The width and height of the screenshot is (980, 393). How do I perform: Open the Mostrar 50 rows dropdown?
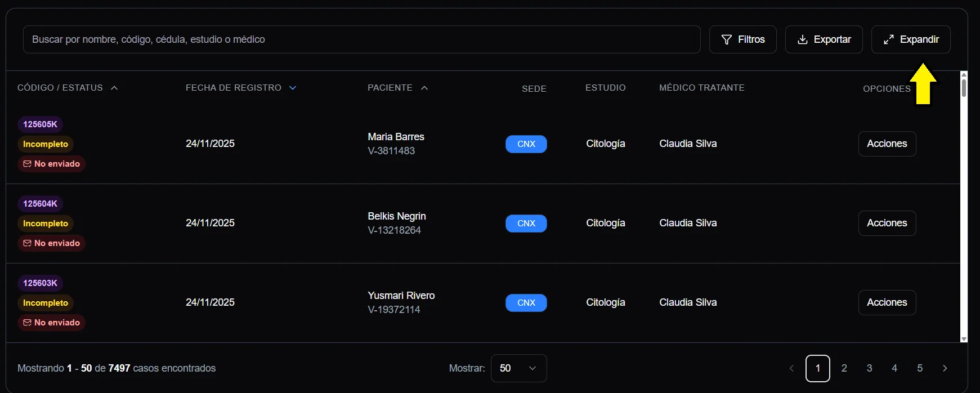click(518, 368)
